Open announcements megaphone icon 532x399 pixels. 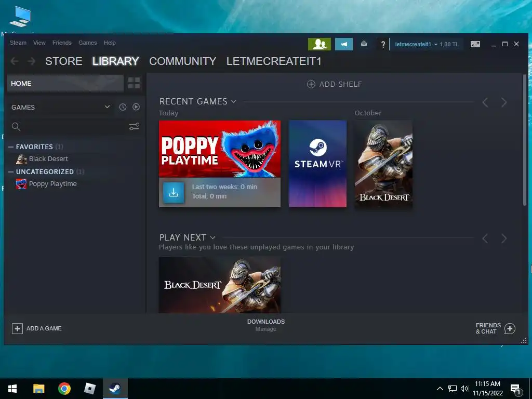click(x=344, y=44)
